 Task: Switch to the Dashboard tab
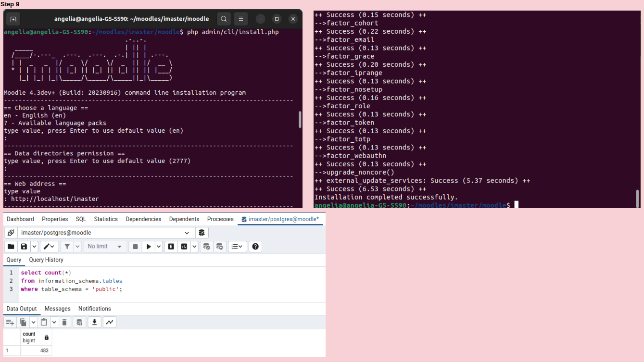coord(20,219)
